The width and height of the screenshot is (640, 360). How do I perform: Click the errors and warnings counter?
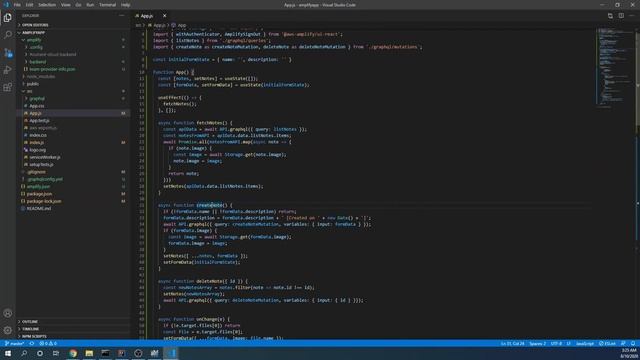tap(48, 344)
